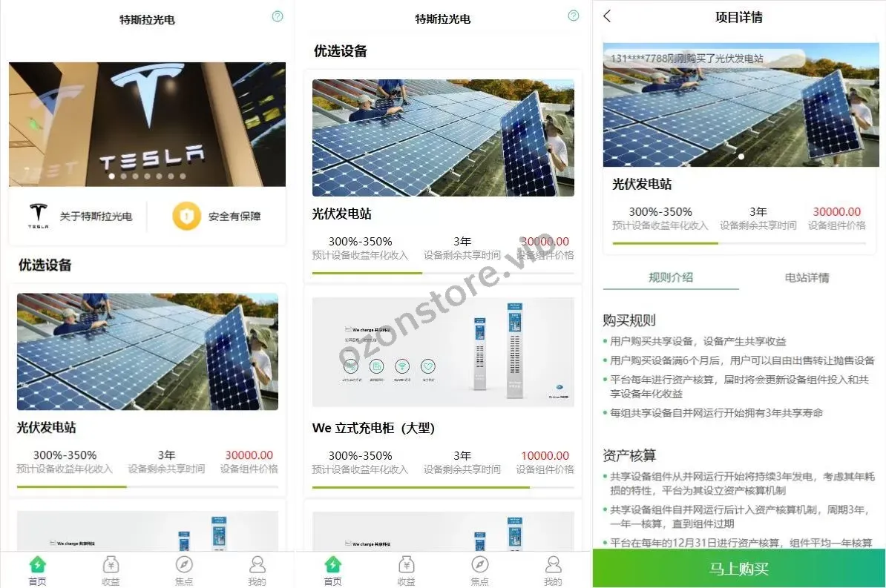The width and height of the screenshot is (886, 588).
Task: Tap the green 马上购买 button
Action: tap(739, 569)
